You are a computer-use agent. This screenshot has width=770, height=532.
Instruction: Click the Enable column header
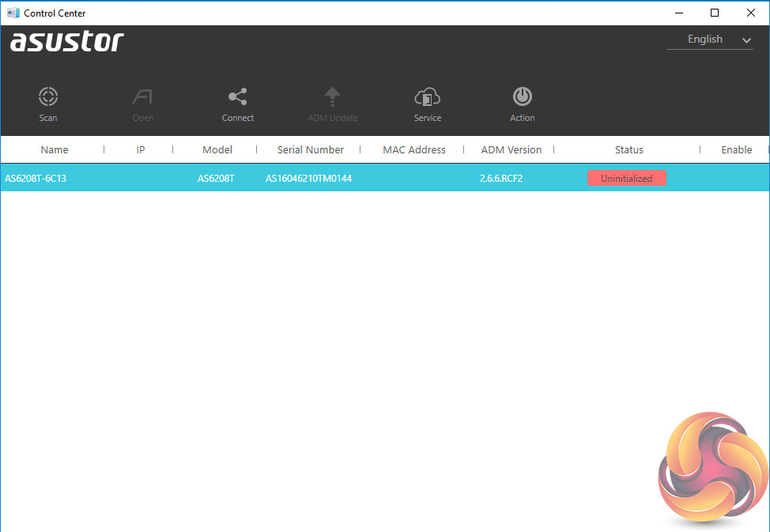(x=736, y=150)
